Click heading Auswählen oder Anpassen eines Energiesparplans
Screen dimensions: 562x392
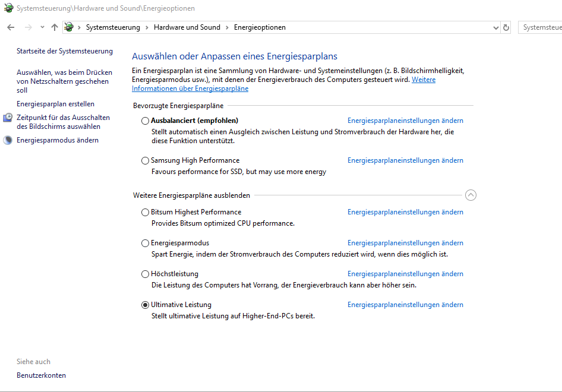point(235,56)
